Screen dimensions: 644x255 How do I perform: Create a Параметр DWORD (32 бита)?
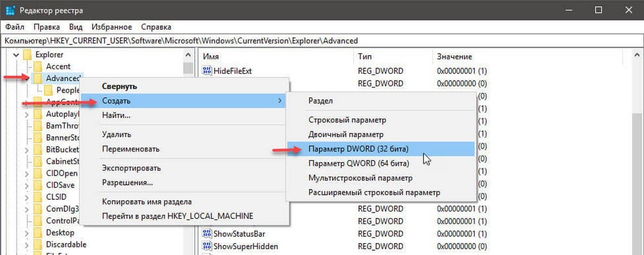point(380,149)
